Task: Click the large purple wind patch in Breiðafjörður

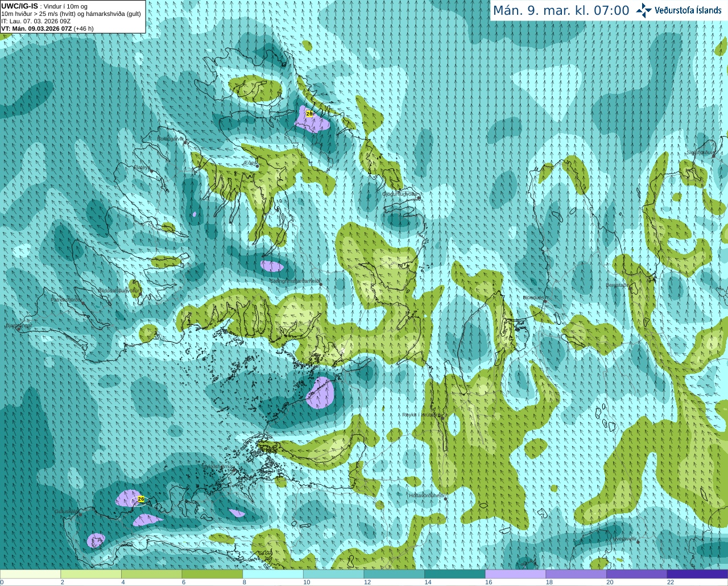Action: coord(320,393)
